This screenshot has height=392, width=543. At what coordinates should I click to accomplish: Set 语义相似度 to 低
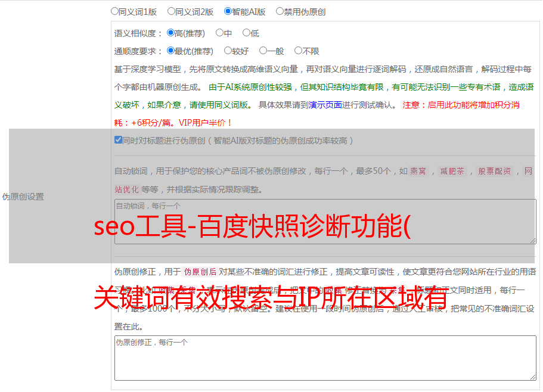(246, 33)
